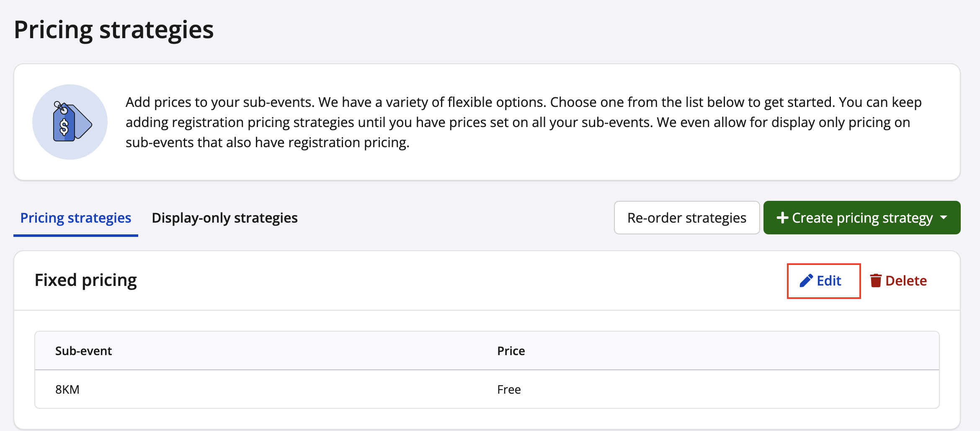
Task: Click the Free price value
Action: point(509,389)
